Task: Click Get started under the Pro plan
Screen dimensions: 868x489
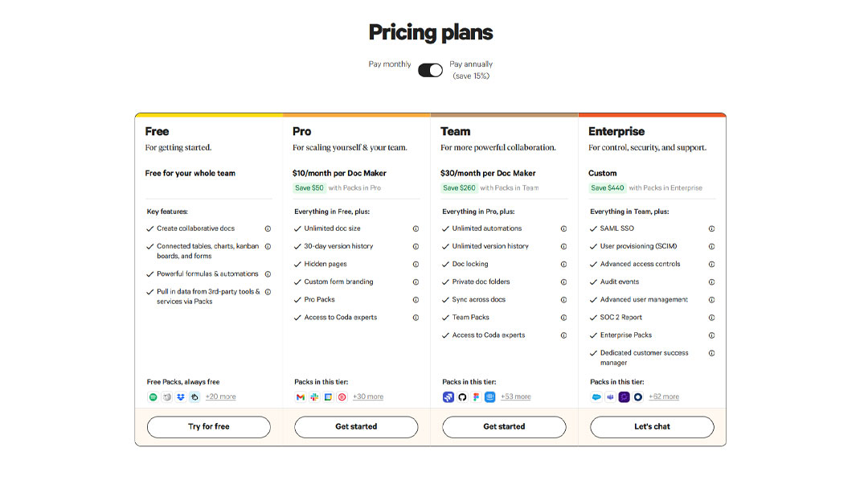Action: (x=356, y=427)
